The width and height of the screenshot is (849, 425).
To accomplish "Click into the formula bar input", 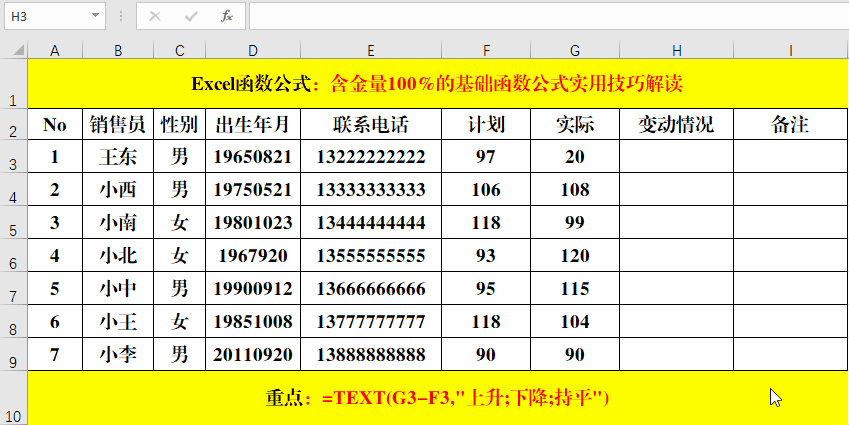I will [549, 16].
